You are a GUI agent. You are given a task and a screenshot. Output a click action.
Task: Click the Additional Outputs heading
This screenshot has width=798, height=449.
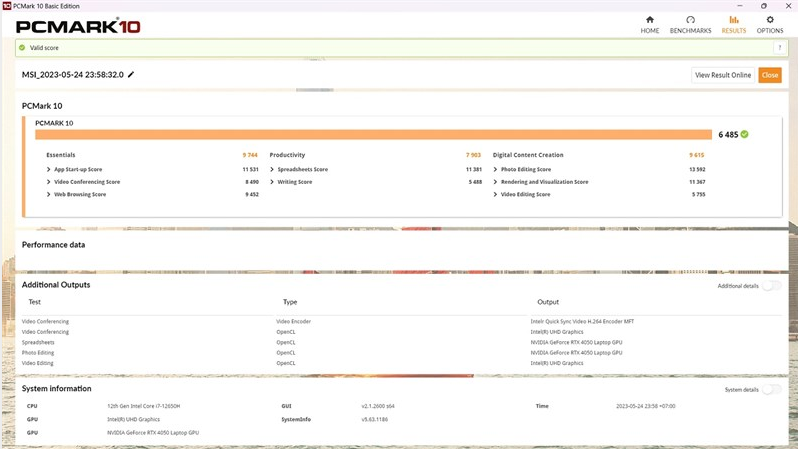[56, 285]
